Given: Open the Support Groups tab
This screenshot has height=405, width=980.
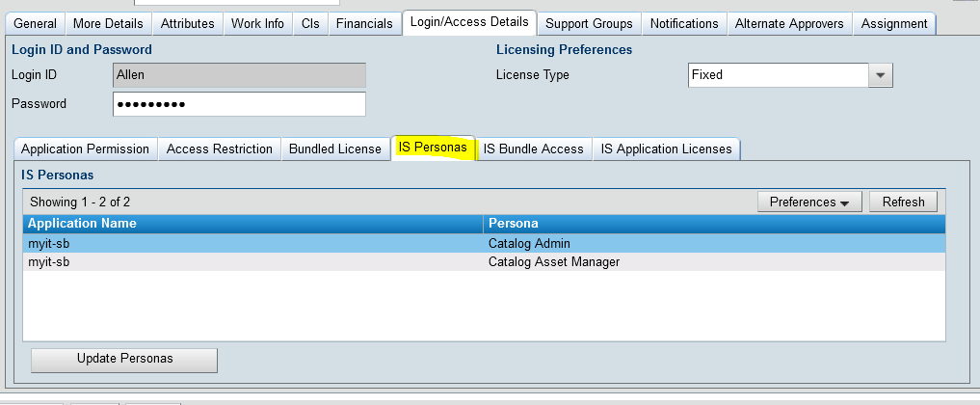Looking at the screenshot, I should 589,23.
